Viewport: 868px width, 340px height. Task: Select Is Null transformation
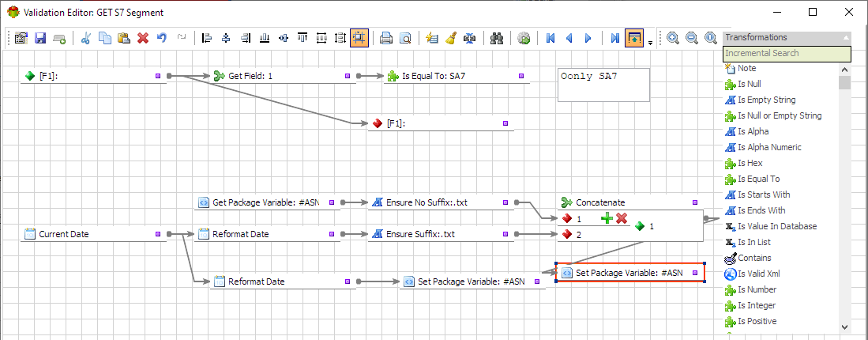coord(750,84)
